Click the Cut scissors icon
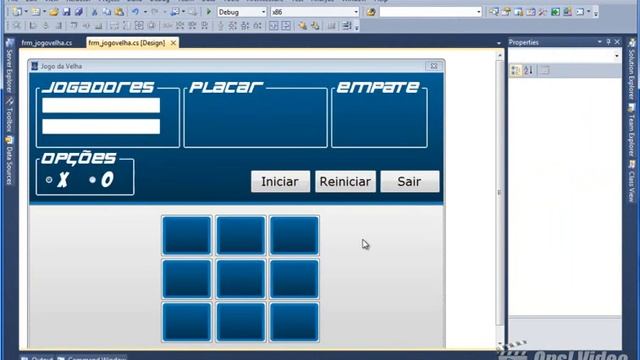This screenshot has width=640, height=360. [94, 12]
